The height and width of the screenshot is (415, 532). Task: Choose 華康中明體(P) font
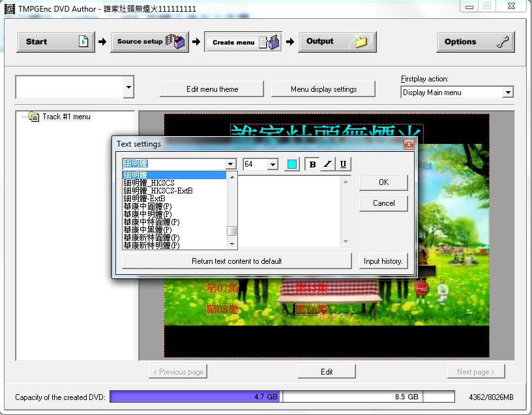tap(147, 214)
